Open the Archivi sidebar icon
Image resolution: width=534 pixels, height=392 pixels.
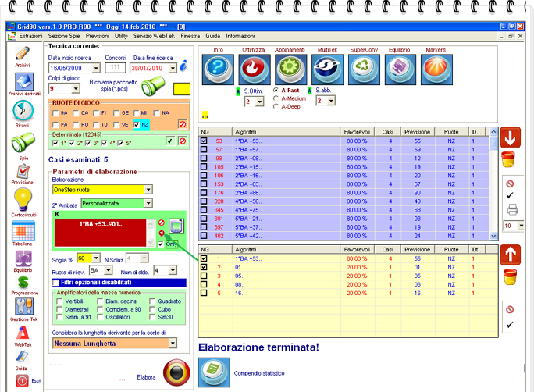coord(23,54)
